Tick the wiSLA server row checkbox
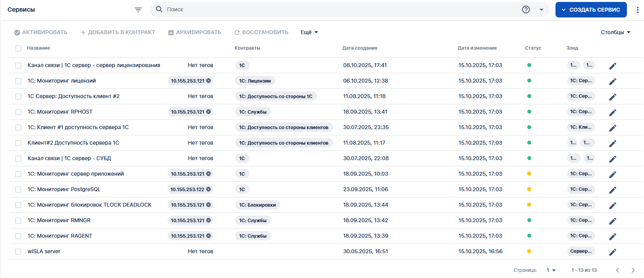 [x=18, y=252]
